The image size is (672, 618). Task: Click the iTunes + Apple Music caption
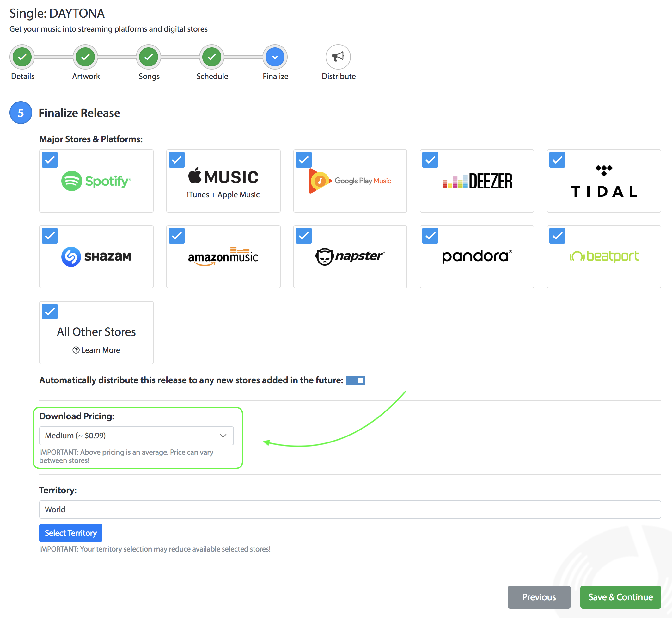pyautogui.click(x=223, y=195)
